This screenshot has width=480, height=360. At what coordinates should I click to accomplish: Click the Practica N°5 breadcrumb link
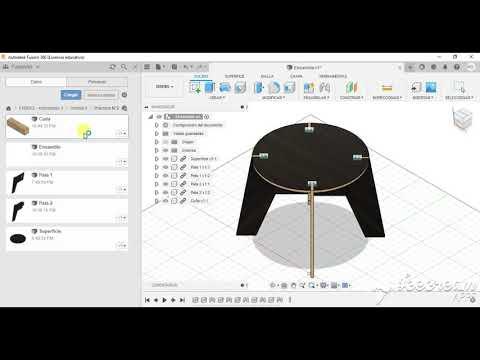(x=106, y=108)
